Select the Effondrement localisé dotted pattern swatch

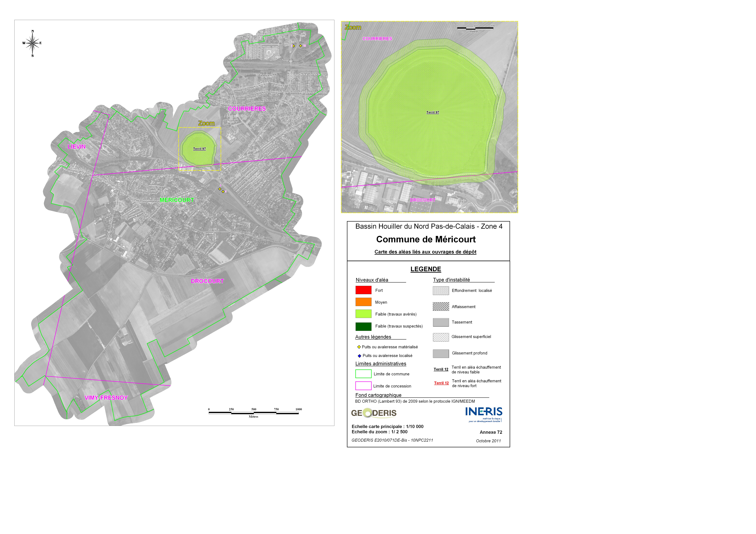441,291
